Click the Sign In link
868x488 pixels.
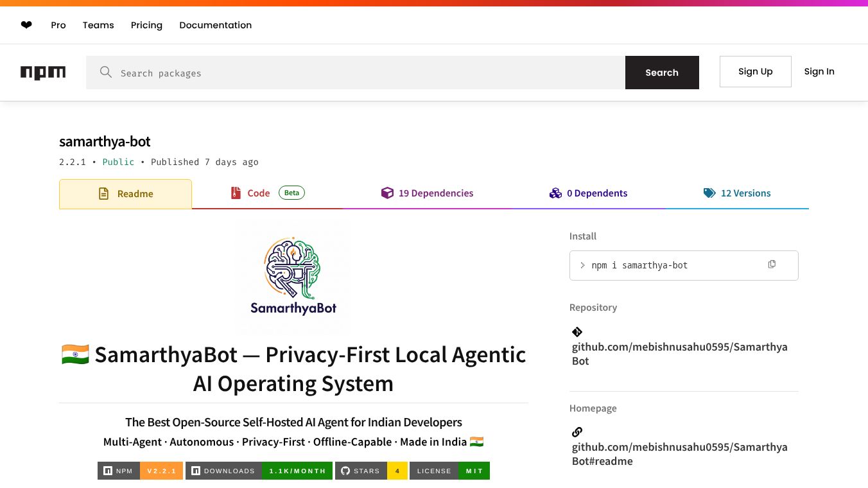(x=819, y=71)
